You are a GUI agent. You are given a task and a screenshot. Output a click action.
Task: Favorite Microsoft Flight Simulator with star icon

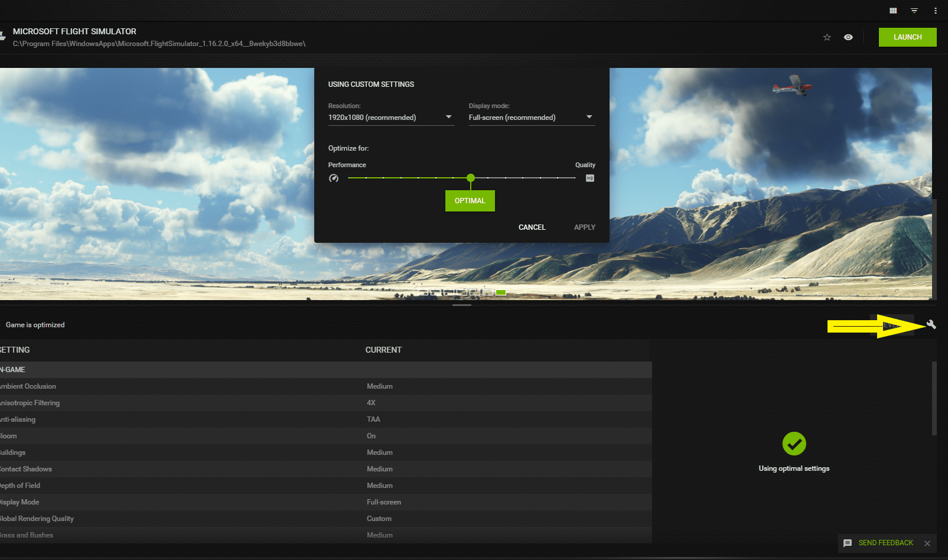click(x=827, y=37)
